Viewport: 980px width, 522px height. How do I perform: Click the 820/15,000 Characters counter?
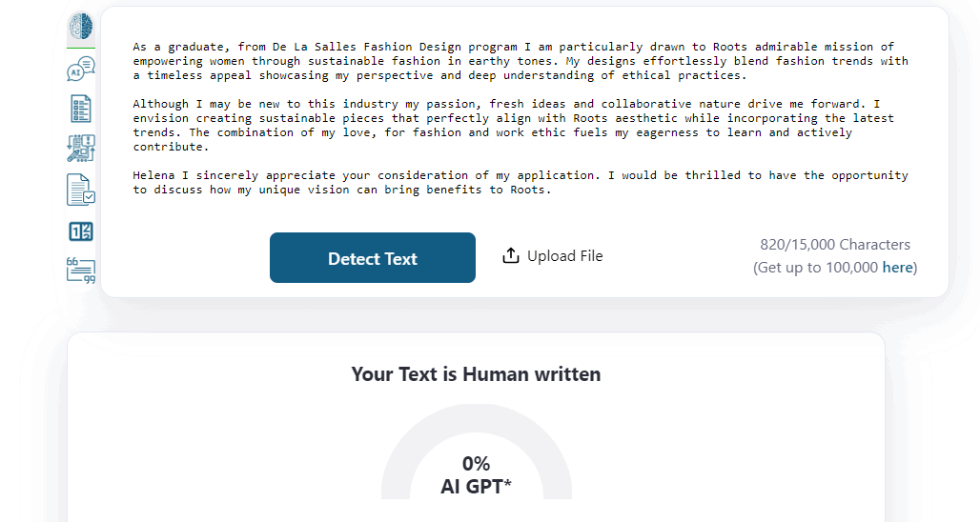835,245
